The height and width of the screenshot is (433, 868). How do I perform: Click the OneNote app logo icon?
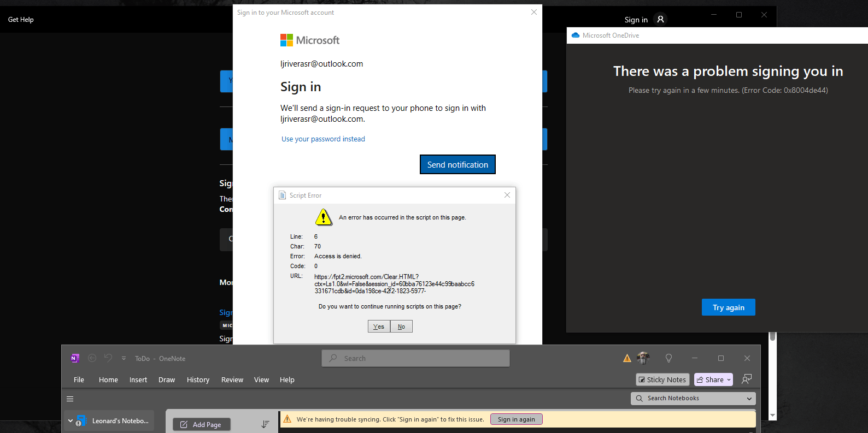[x=75, y=358]
